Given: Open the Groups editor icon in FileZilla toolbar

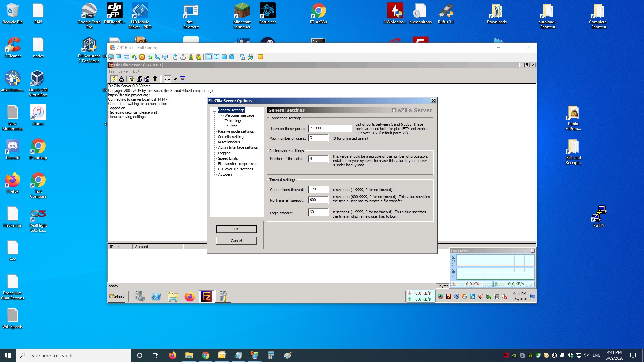Looking at the screenshot, I should 147,79.
